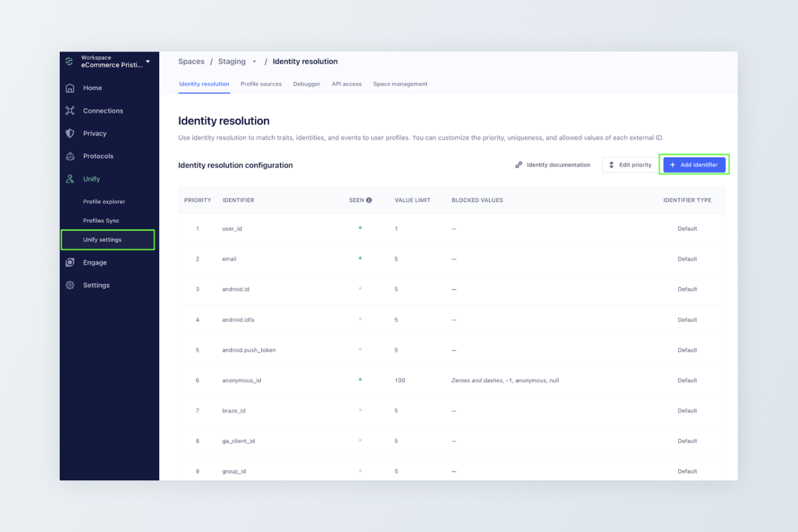Click the Engage target icon

(70, 263)
